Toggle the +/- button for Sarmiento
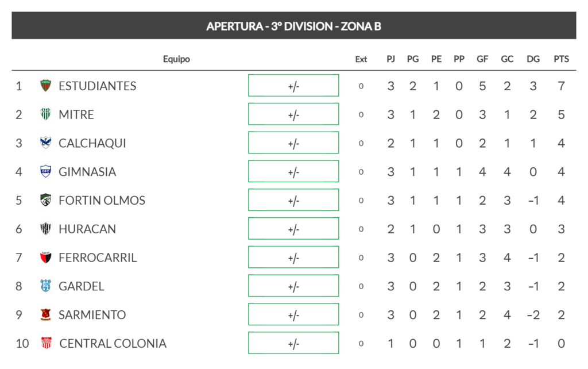This screenshot has height=369, width=588. 293,315
